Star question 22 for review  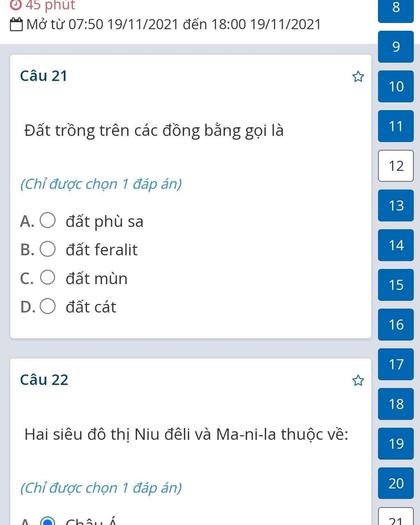tap(358, 381)
